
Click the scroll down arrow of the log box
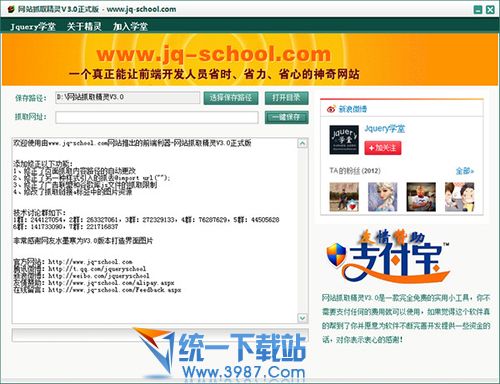302,318
